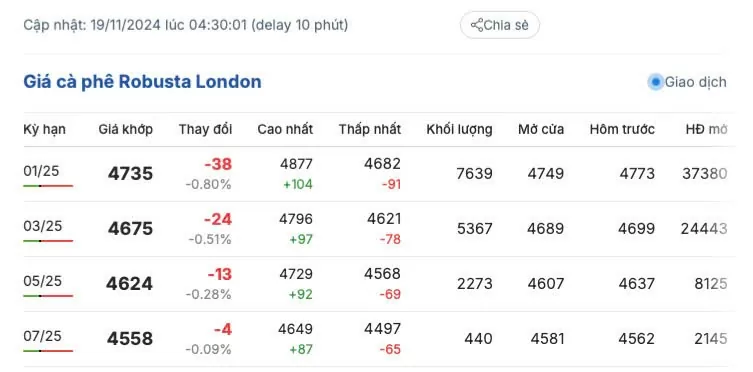Click the Kỳ hạn column header
This screenshot has height=372, width=753.
click(x=44, y=129)
